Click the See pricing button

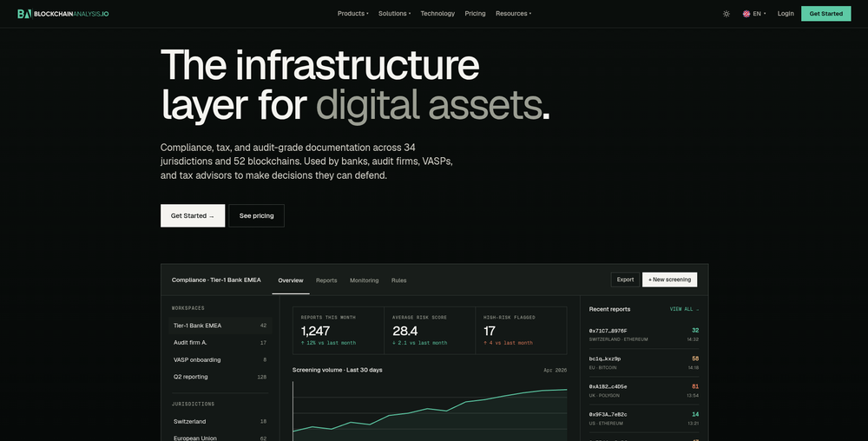coord(256,216)
